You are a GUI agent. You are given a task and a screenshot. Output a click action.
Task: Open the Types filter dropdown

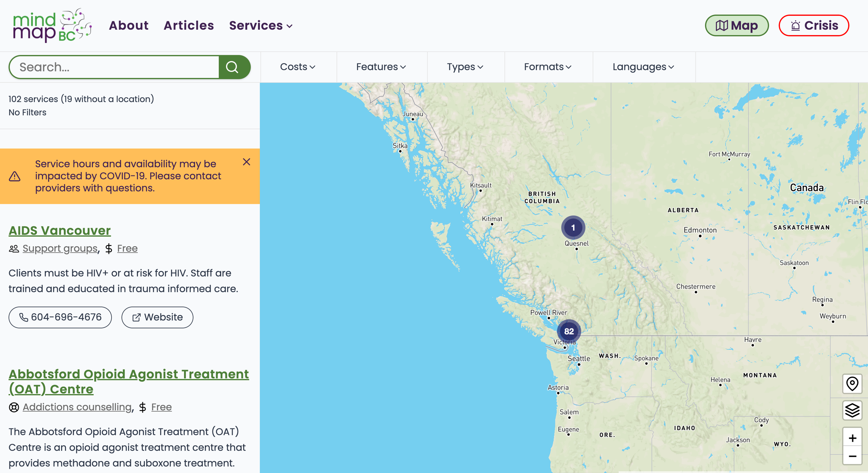click(x=465, y=67)
